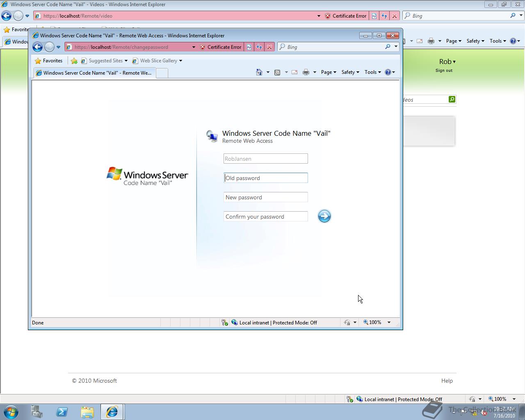Click Back button in Videos window
Viewport: 525px width, 420px height.
tap(6, 16)
